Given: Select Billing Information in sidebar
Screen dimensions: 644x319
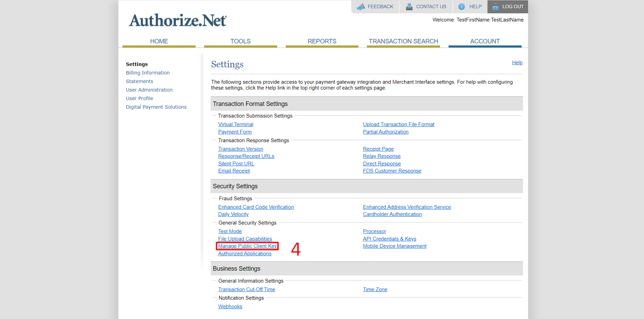Looking at the screenshot, I should point(148,73).
